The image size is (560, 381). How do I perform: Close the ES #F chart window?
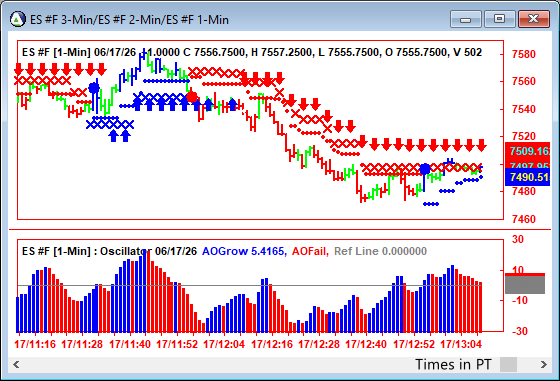[x=534, y=19]
